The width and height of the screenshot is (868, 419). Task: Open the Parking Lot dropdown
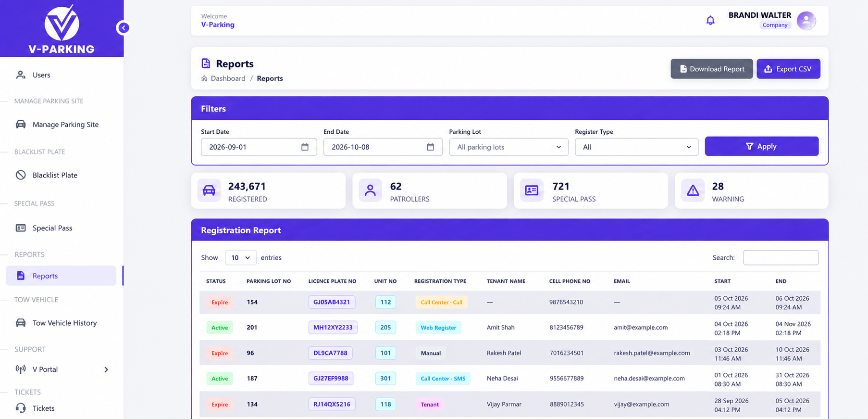[x=508, y=147]
